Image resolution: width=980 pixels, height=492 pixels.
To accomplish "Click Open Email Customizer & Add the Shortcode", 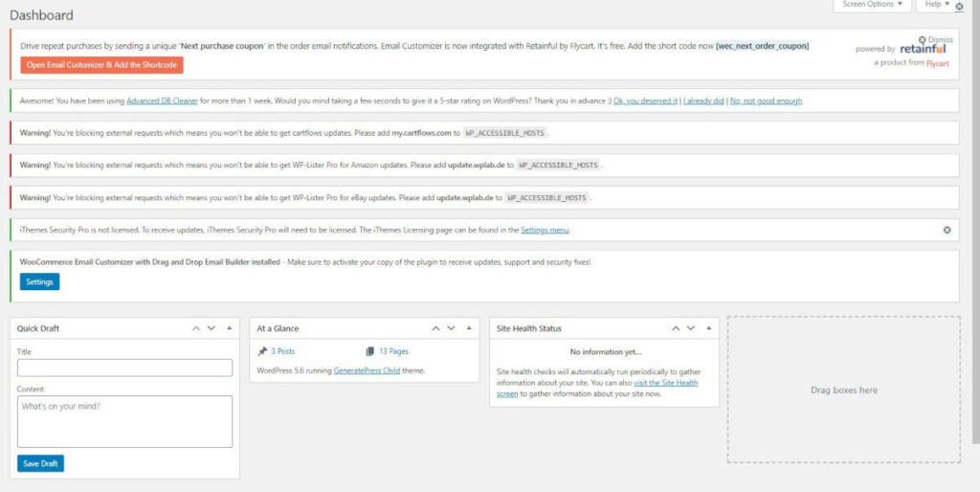I will [x=101, y=65].
